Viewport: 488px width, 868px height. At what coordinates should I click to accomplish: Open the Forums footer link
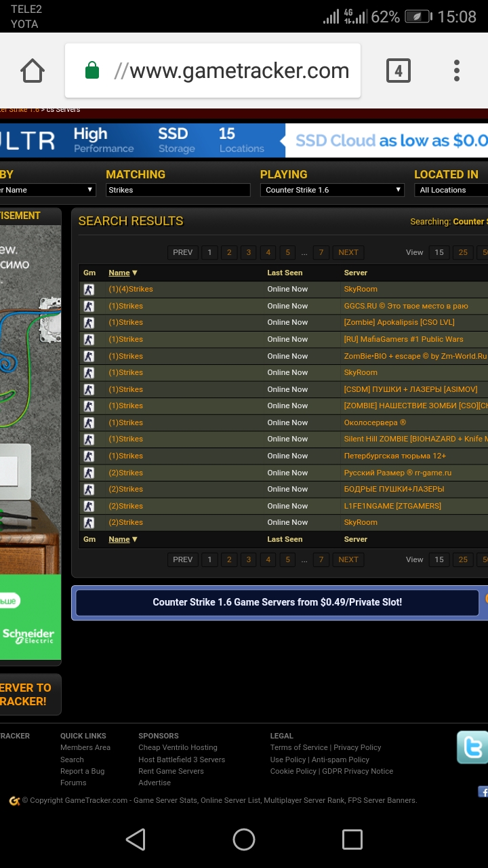73,783
